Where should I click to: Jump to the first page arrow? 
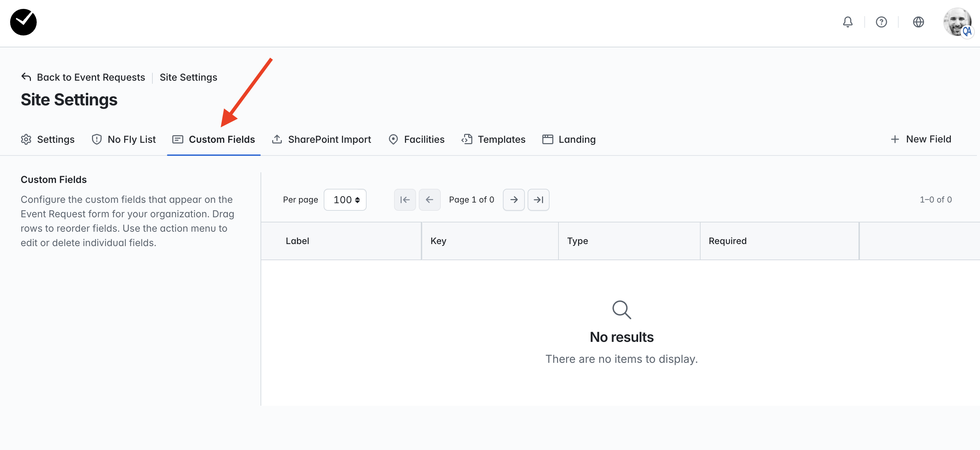click(x=405, y=200)
